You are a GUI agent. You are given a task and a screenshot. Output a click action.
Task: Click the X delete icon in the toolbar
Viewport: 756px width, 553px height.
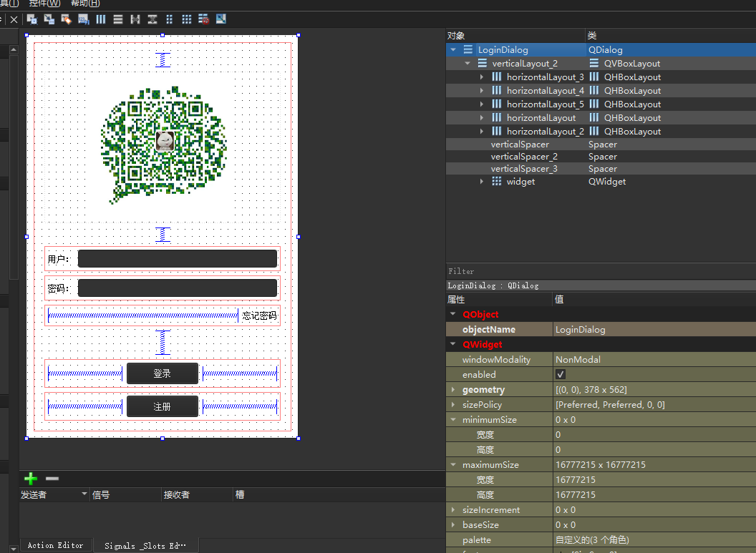pyautogui.click(x=14, y=20)
